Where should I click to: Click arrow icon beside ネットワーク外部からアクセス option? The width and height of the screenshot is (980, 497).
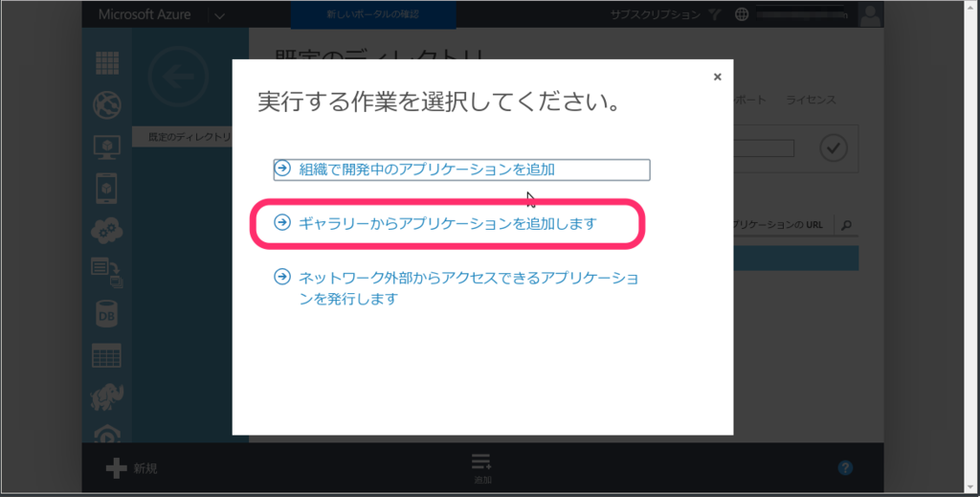pyautogui.click(x=282, y=277)
